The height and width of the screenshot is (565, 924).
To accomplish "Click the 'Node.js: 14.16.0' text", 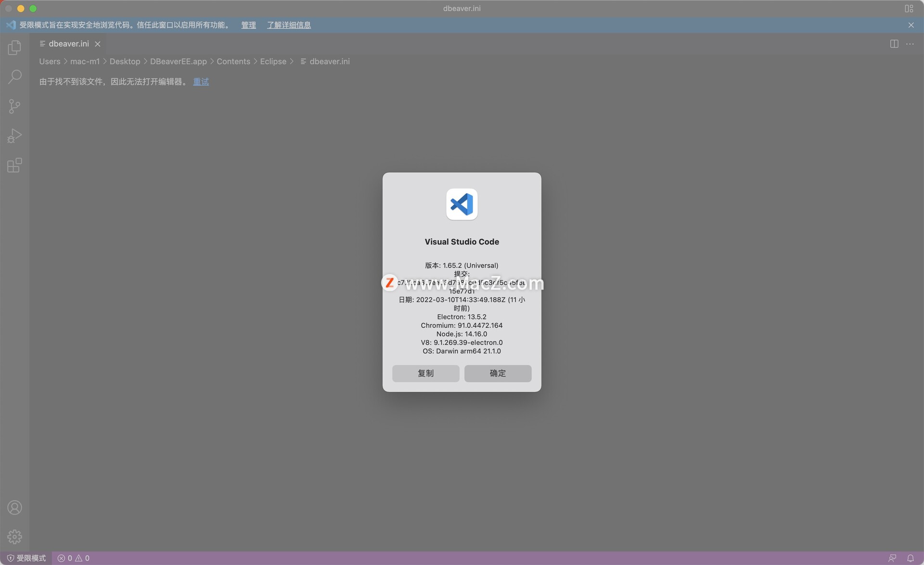I will pyautogui.click(x=462, y=334).
